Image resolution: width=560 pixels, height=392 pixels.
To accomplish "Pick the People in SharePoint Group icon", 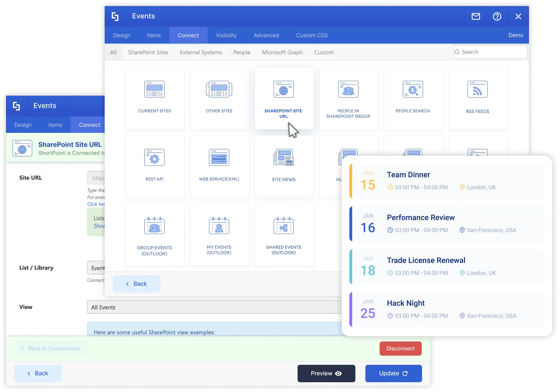I will pyautogui.click(x=348, y=89).
